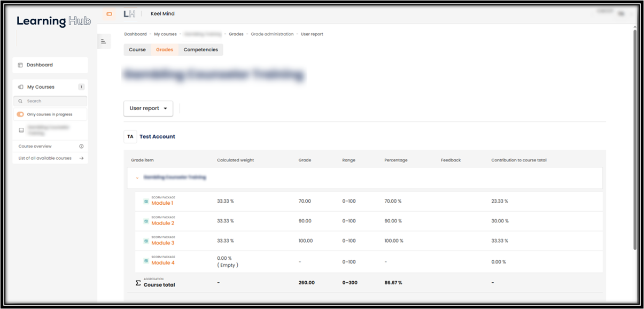Toggle Only courses in progress switch
The image size is (644, 309).
pos(20,114)
